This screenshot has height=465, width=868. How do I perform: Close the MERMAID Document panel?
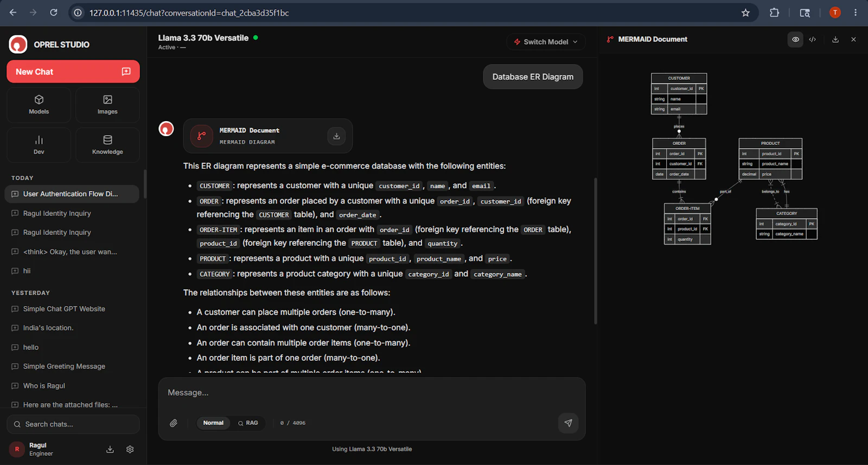[x=853, y=39]
